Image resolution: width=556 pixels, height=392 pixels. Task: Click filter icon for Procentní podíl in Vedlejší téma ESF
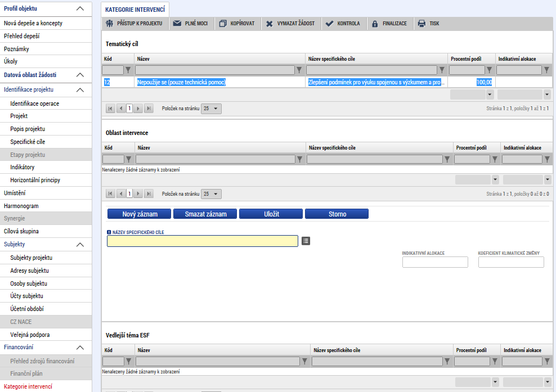tap(495, 361)
